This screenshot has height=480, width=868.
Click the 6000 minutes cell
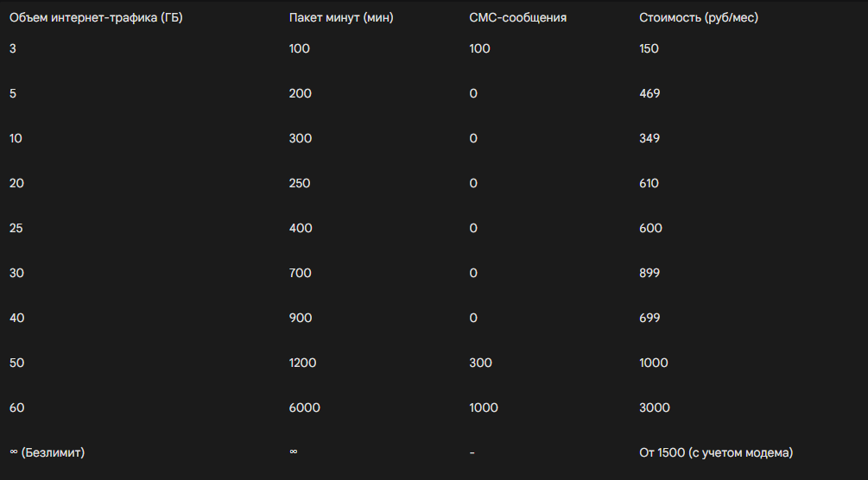click(304, 407)
